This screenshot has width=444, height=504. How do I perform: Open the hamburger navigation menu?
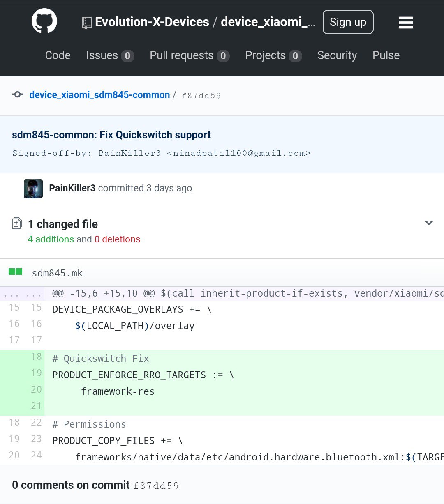coord(406,23)
